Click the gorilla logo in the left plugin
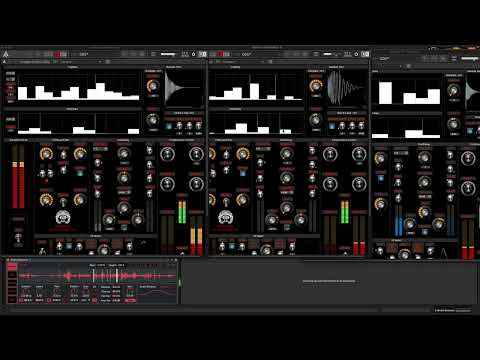 click(63, 218)
